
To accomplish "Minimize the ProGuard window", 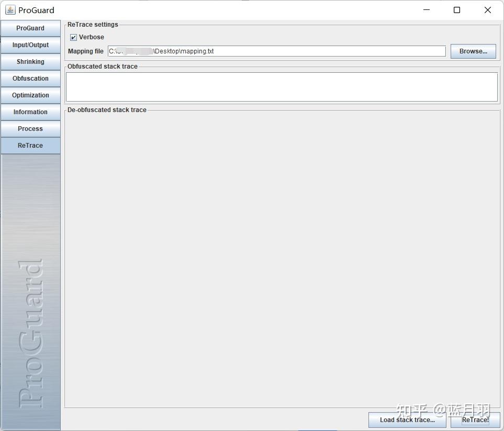I will 427,10.
